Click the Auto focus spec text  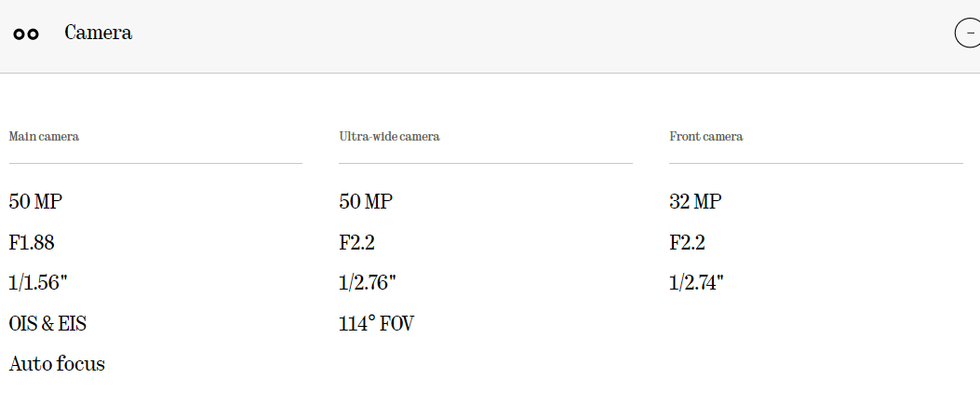(57, 364)
